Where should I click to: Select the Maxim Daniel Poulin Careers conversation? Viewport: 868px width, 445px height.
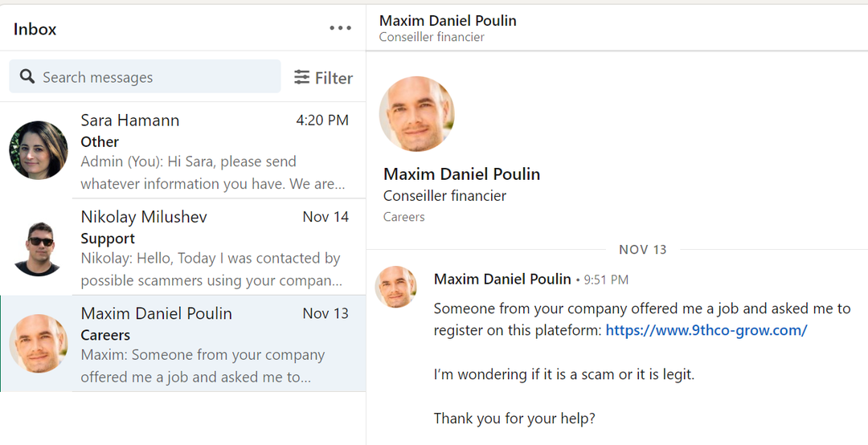point(182,343)
